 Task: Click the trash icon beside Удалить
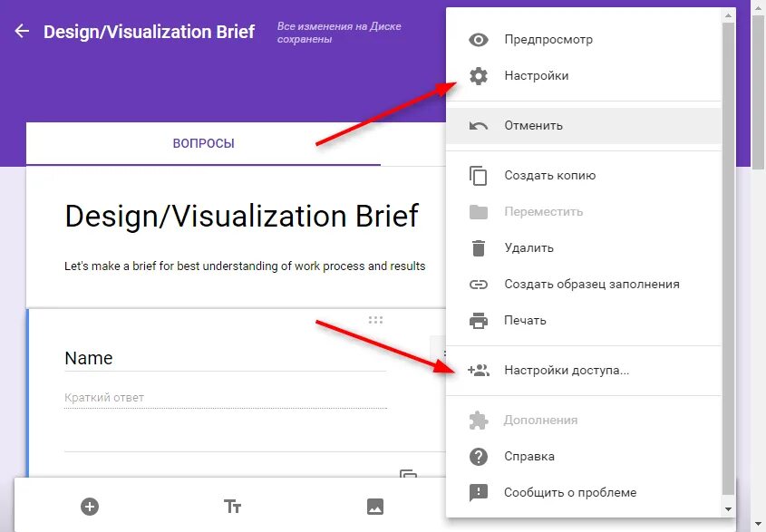pyautogui.click(x=479, y=248)
